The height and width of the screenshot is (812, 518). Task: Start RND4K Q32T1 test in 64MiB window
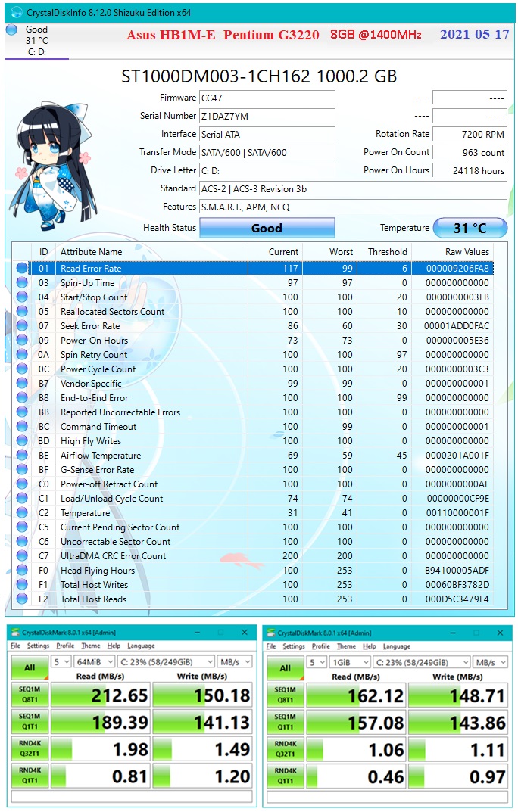[x=30, y=748]
